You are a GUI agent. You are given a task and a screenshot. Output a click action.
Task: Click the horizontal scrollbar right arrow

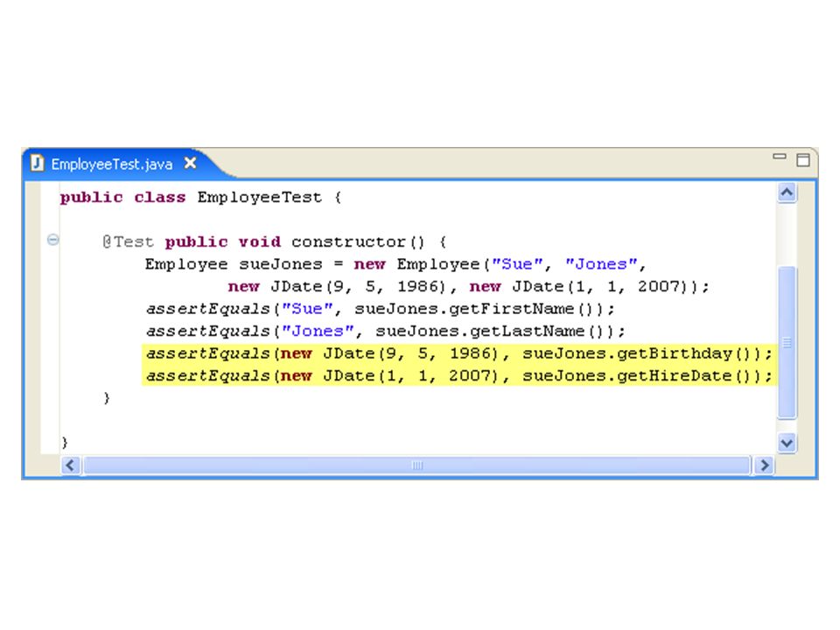[764, 465]
